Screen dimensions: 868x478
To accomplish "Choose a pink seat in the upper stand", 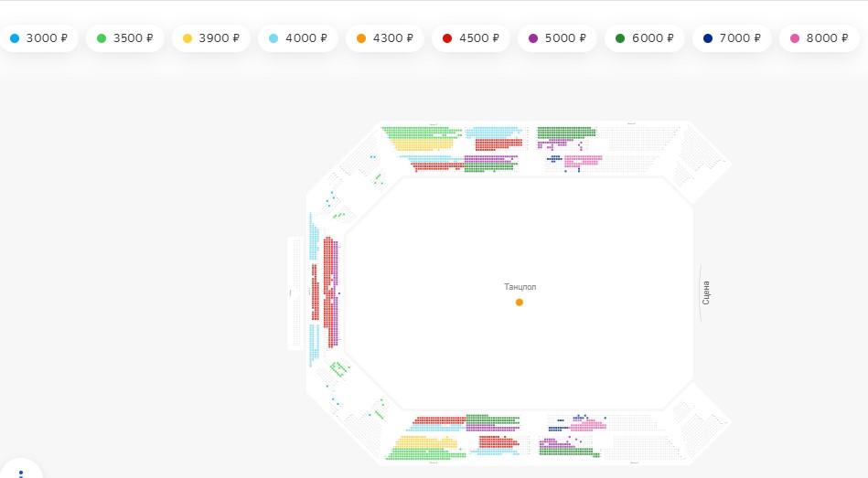I will click(x=585, y=160).
